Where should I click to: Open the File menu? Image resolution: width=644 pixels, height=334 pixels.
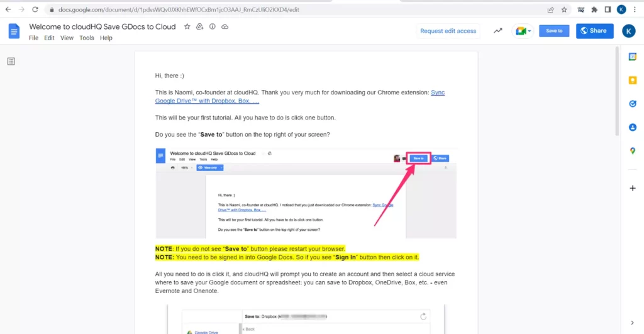coord(34,38)
